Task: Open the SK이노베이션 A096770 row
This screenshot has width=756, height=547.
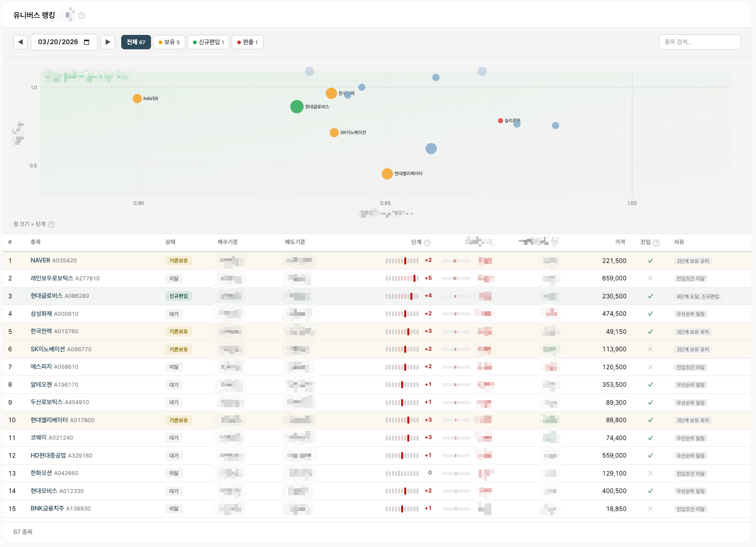Action: click(x=377, y=349)
